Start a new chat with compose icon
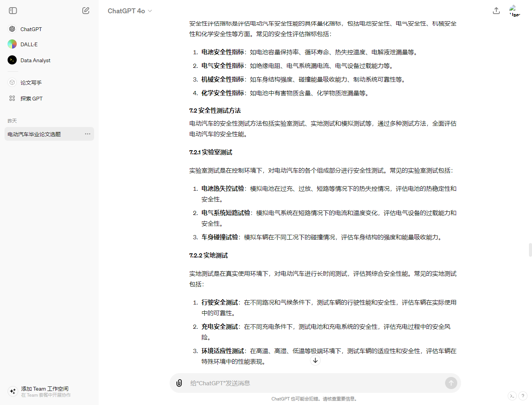532x405 pixels. 86,11
